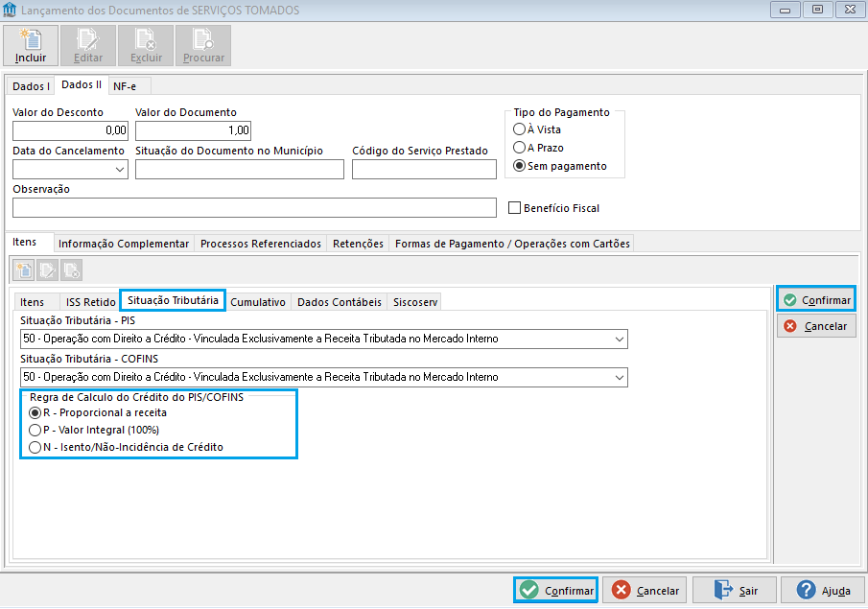
Task: Open the Processos Referenciados tab
Action: [261, 244]
